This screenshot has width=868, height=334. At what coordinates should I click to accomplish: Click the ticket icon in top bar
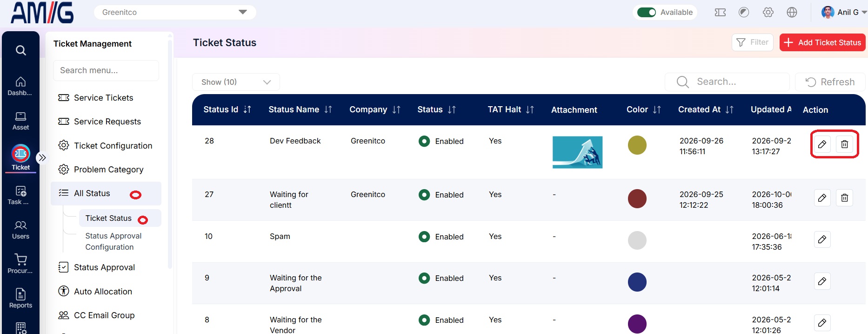pos(720,13)
